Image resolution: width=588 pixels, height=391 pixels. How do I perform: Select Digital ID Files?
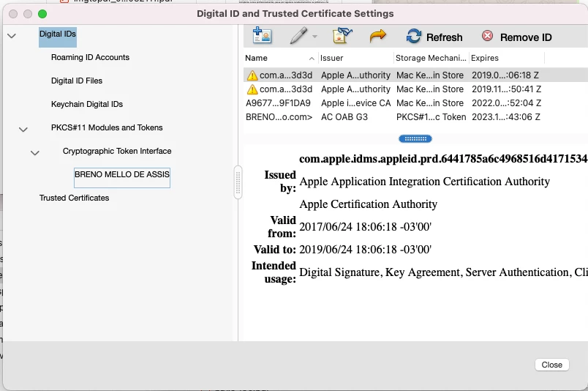[77, 81]
